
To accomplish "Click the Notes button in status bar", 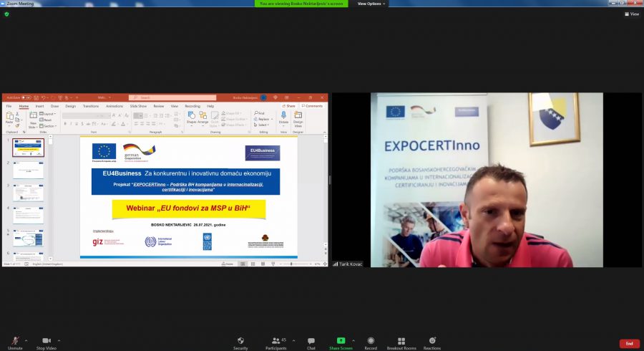I will click(x=227, y=264).
